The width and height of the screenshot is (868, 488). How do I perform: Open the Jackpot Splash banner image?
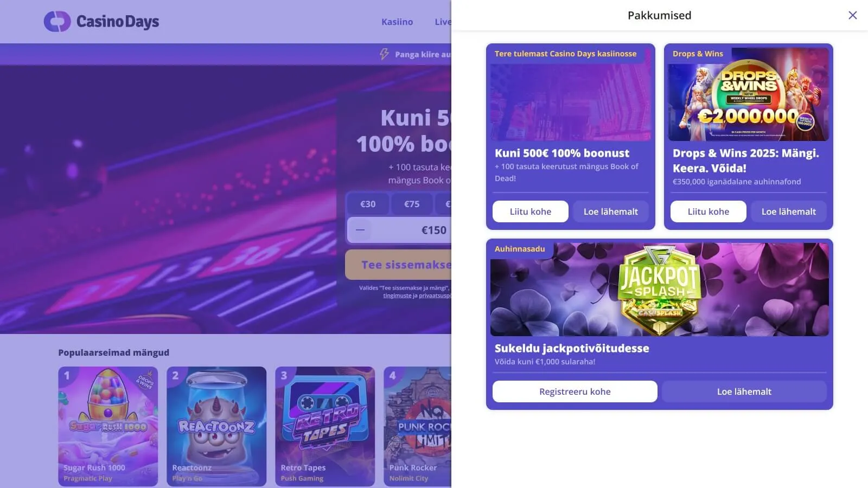click(660, 290)
